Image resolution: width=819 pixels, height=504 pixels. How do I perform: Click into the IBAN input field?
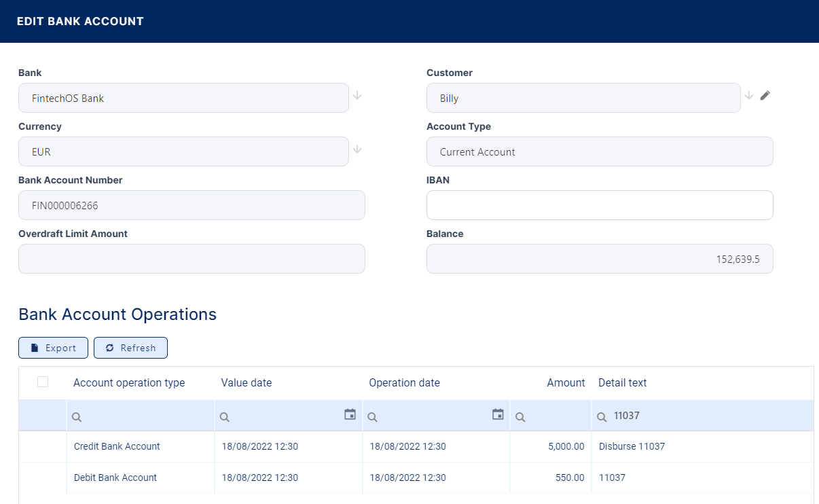pyautogui.click(x=600, y=205)
